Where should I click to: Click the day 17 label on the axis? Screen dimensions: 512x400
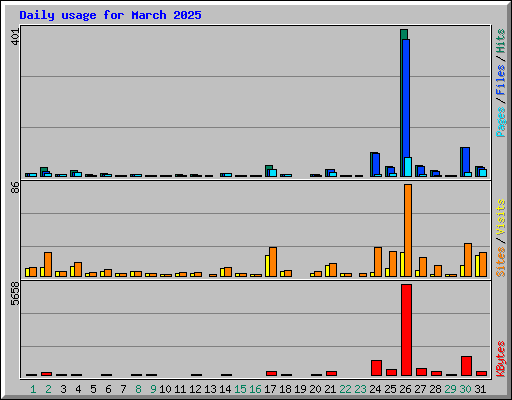pos(270,389)
